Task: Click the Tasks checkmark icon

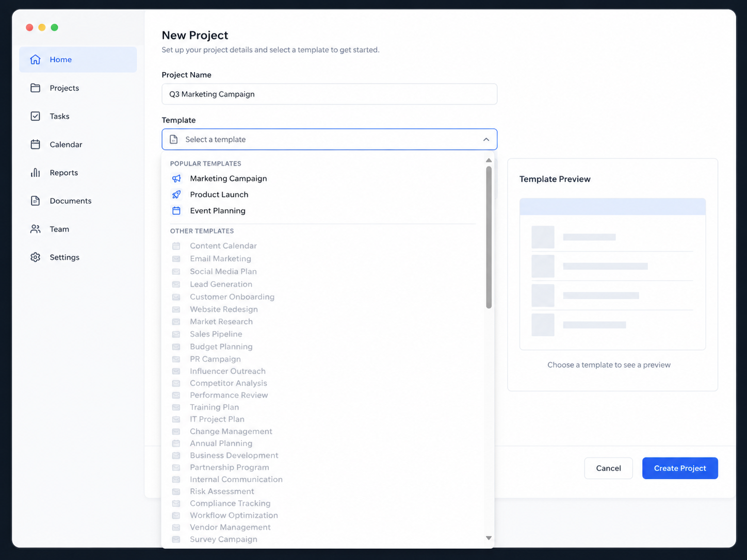Action: [x=35, y=116]
